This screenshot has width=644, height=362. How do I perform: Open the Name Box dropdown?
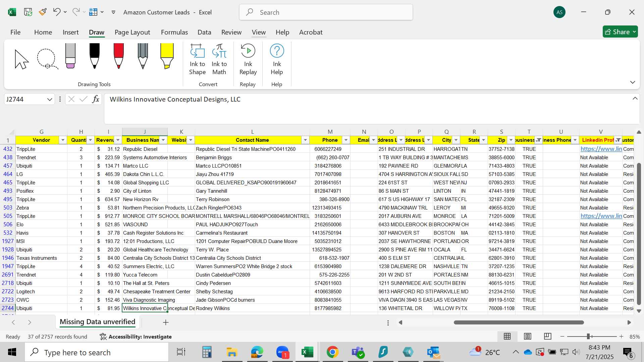point(50,99)
